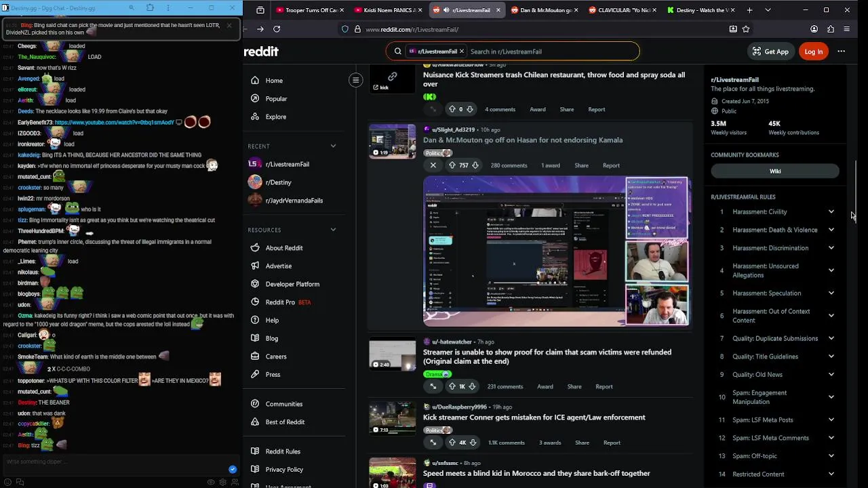Reload the Reddit page
Viewport: 868px width, 488px height.
coord(277,29)
